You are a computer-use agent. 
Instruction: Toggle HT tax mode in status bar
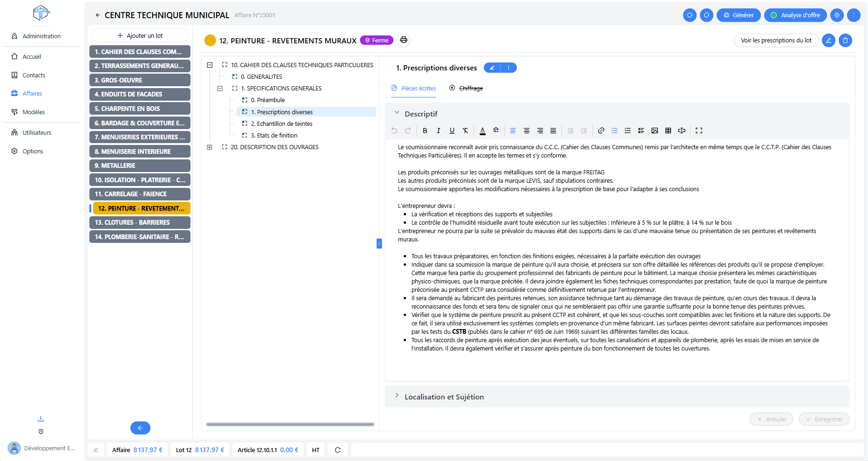pyautogui.click(x=316, y=450)
